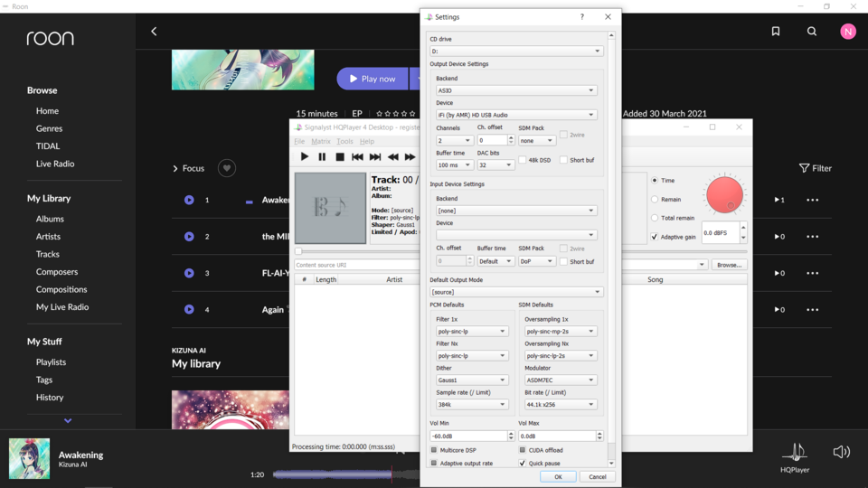The image size is (868, 488).
Task: Open more options for track 4
Action: (812, 309)
